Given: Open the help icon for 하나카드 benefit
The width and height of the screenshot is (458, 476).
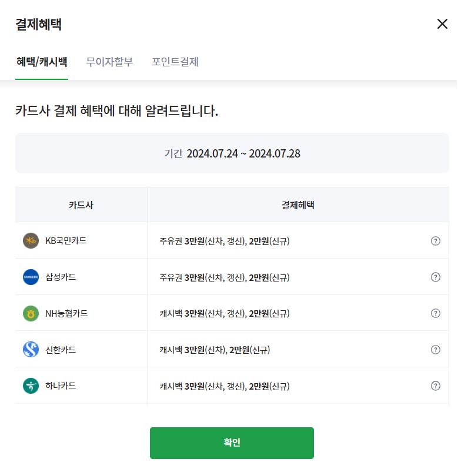Looking at the screenshot, I should (x=436, y=386).
